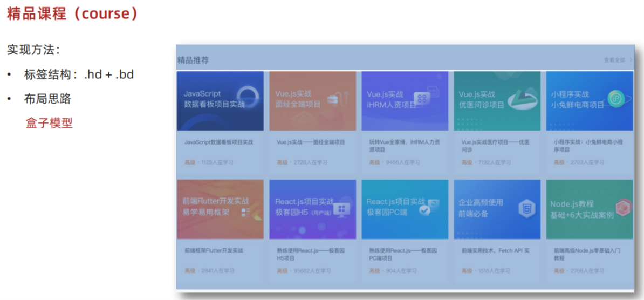
Task: Click the 实现方法： text
Action: pyautogui.click(x=33, y=50)
